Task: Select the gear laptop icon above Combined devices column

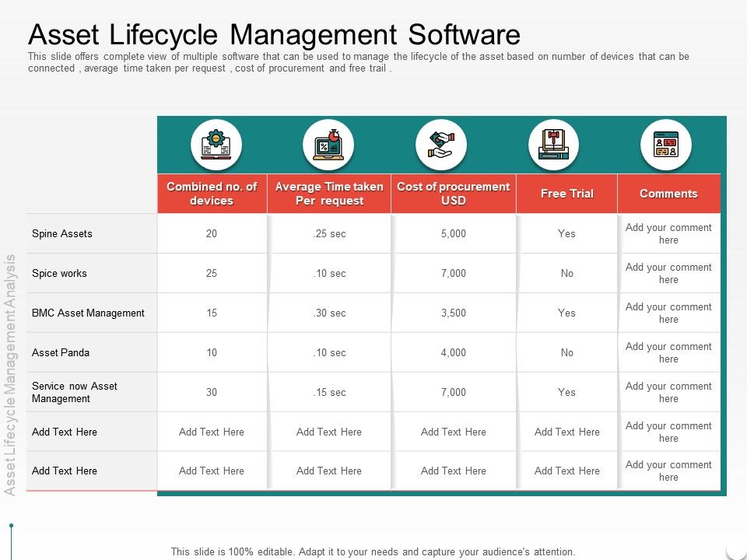Action: pos(216,144)
